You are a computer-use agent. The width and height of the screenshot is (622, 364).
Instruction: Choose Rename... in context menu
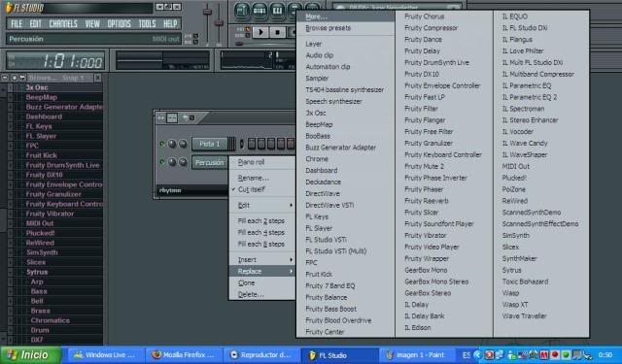(262, 178)
